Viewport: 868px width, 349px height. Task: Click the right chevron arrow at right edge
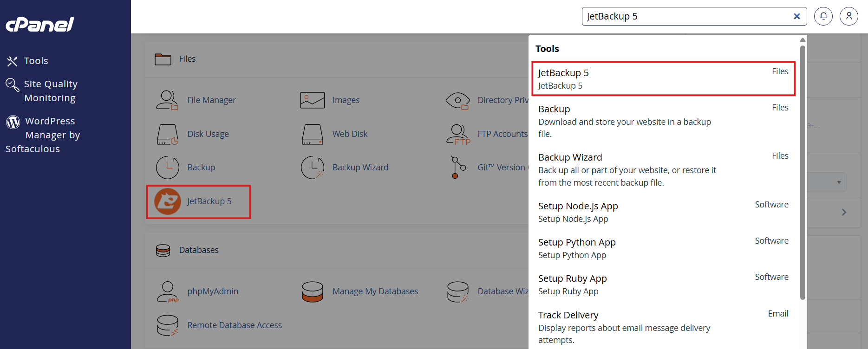click(844, 212)
